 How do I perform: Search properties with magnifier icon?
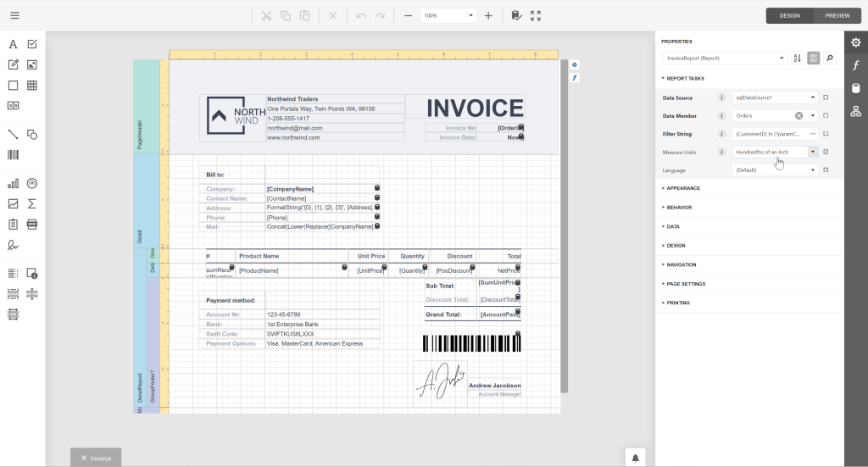coord(829,58)
